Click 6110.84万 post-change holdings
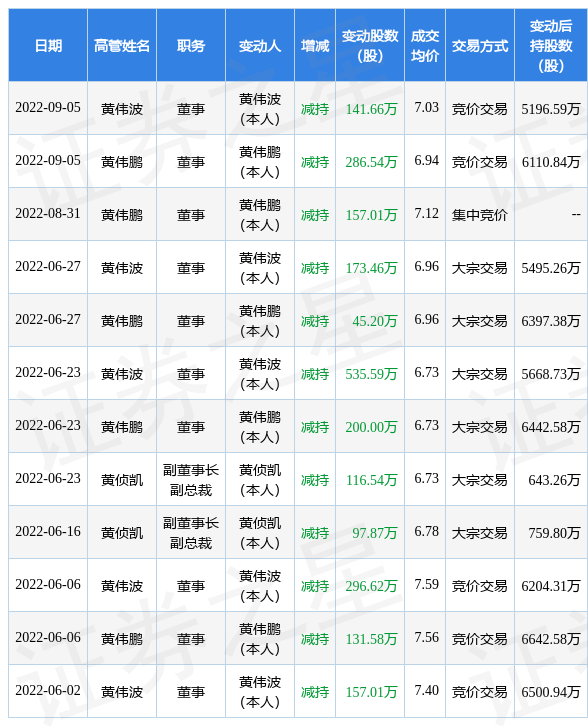588x726 pixels. click(x=551, y=162)
